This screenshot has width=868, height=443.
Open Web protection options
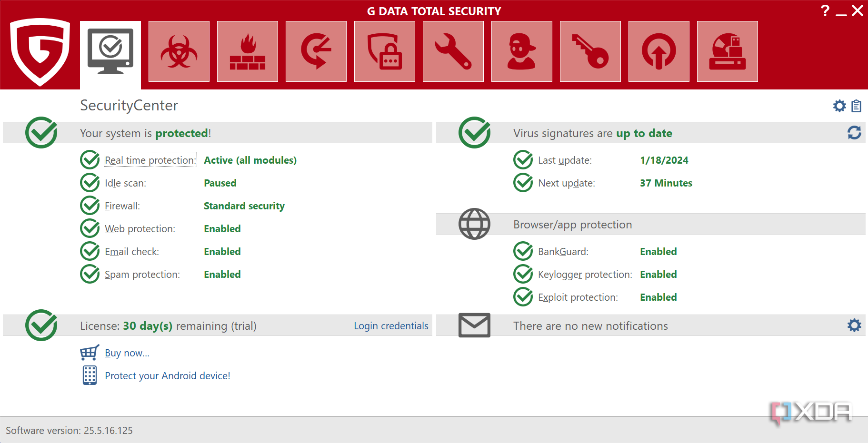pyautogui.click(x=140, y=229)
